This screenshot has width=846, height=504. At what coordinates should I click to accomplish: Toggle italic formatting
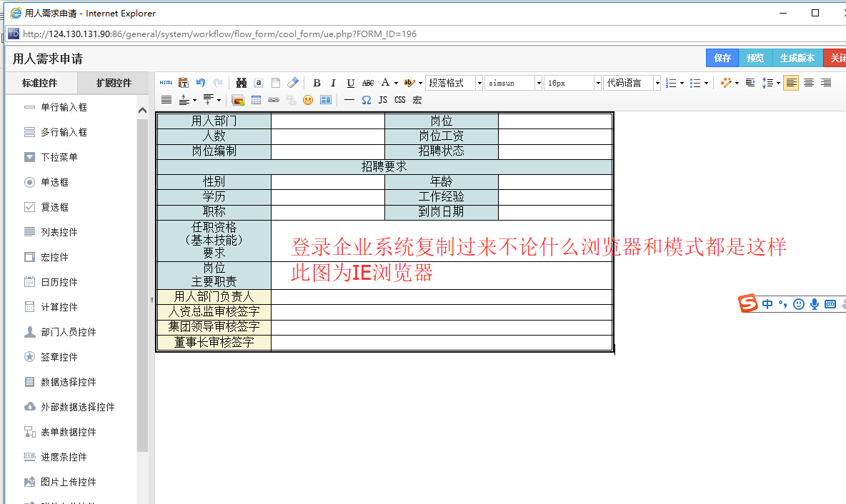(x=333, y=83)
